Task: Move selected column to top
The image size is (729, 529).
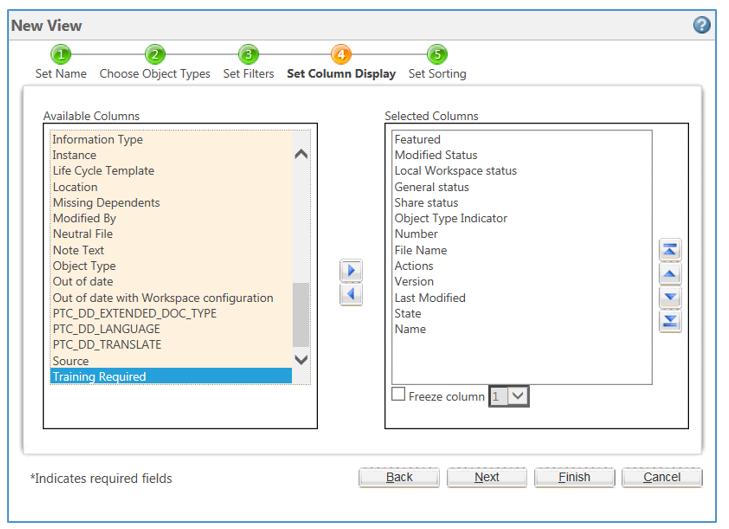Action: point(670,250)
